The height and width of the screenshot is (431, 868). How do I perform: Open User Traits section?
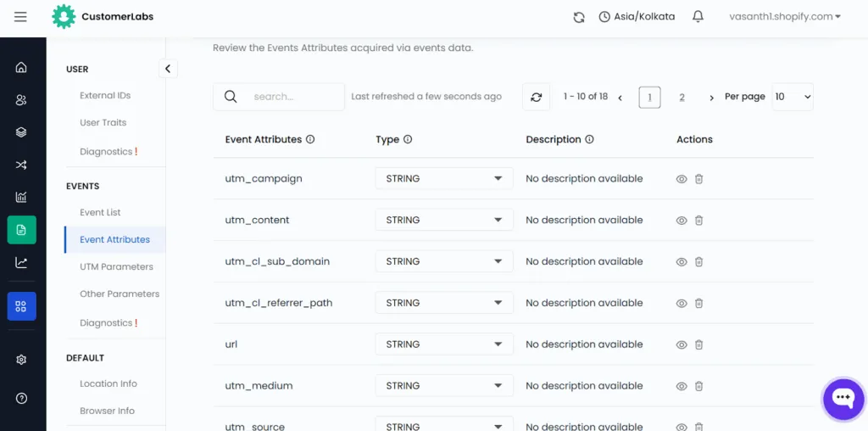tap(103, 122)
